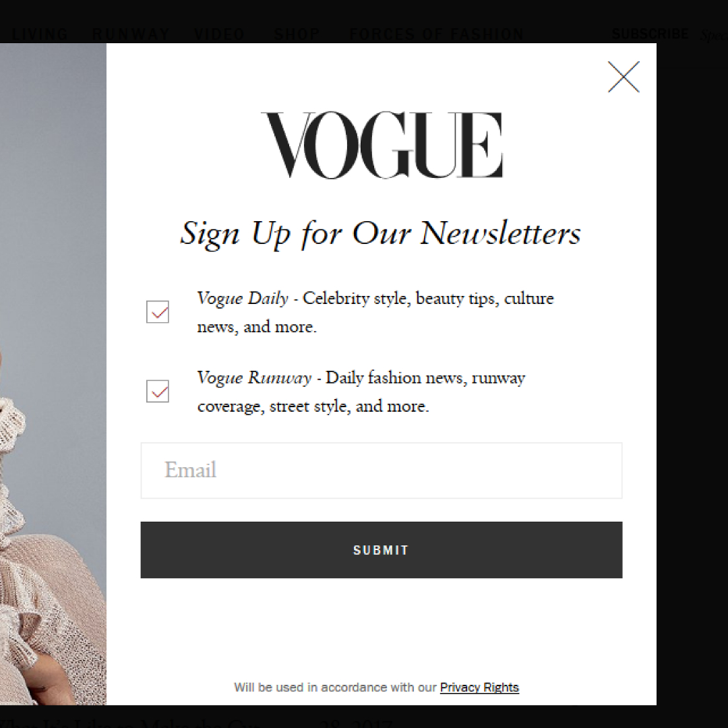Click the model photo behind popup
The image size is (728, 728).
pos(53,373)
